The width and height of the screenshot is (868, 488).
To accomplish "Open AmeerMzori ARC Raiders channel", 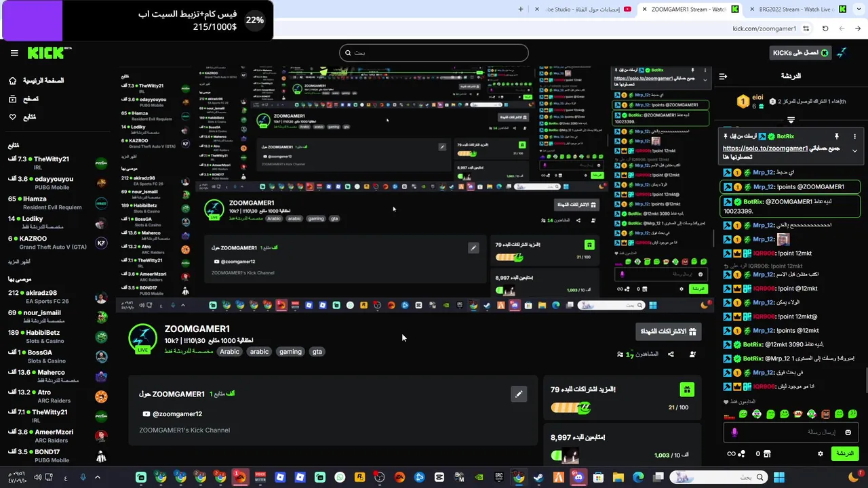I will click(58, 436).
